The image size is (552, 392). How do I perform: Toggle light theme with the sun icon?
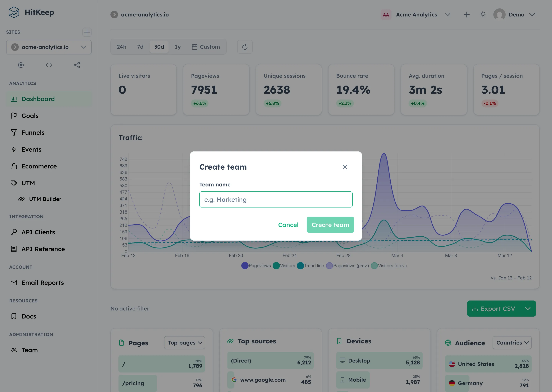[x=483, y=14]
